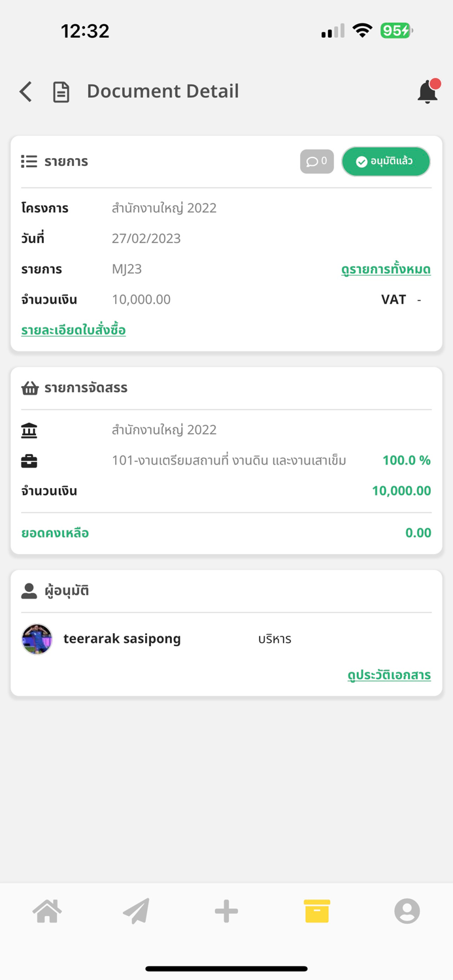The image size is (453, 980).
Task: Go to Home tab
Action: point(47,911)
